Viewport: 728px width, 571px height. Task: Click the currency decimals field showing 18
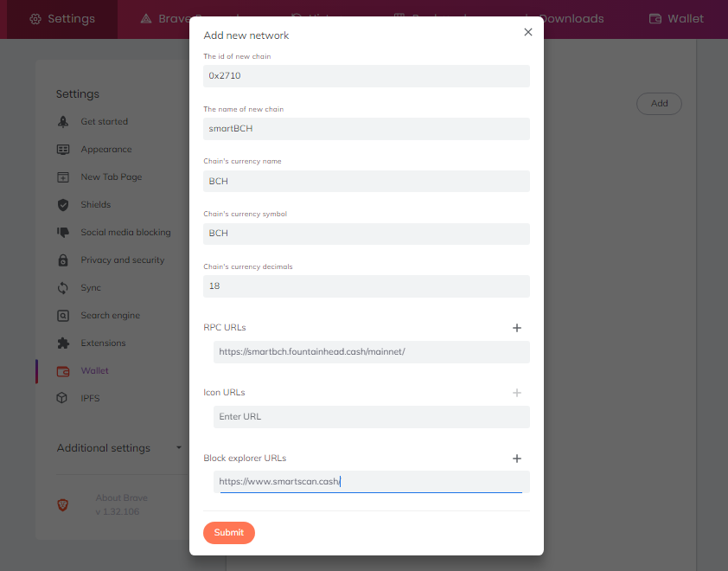(367, 286)
